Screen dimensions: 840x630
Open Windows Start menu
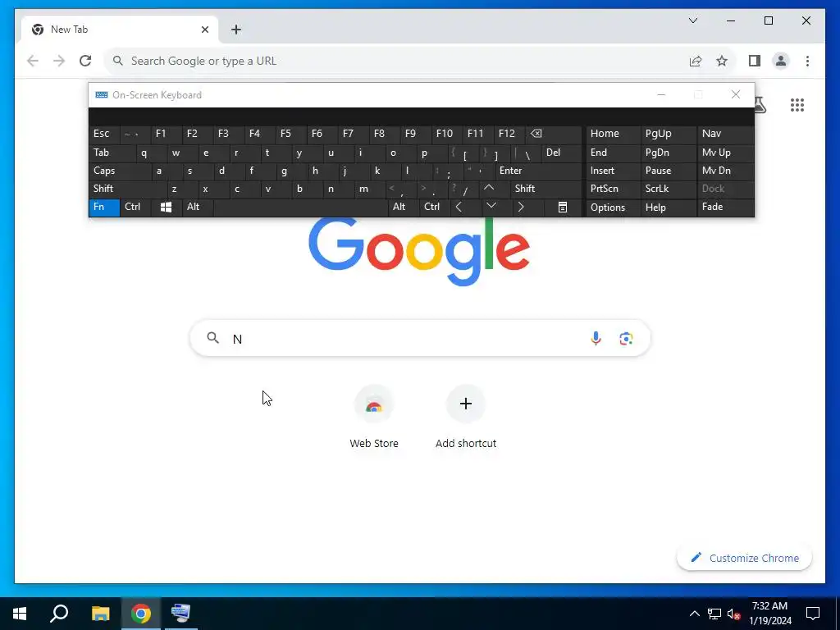point(20,614)
